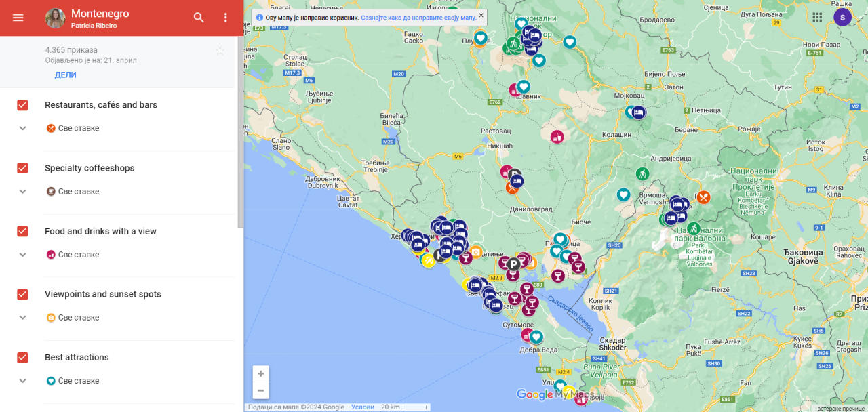
Task: Click the bed marker near Kolašin
Action: point(638,112)
